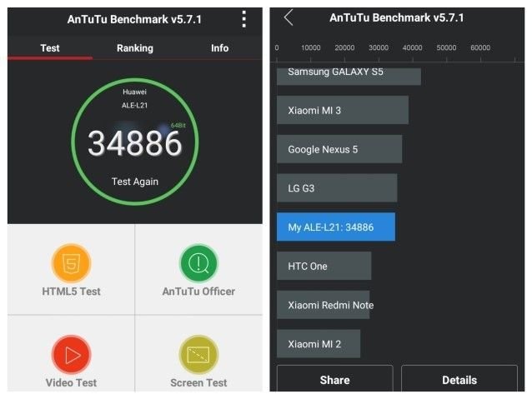Tap the back arrow in ranking screen
The width and height of the screenshot is (532, 399).
(x=289, y=17)
